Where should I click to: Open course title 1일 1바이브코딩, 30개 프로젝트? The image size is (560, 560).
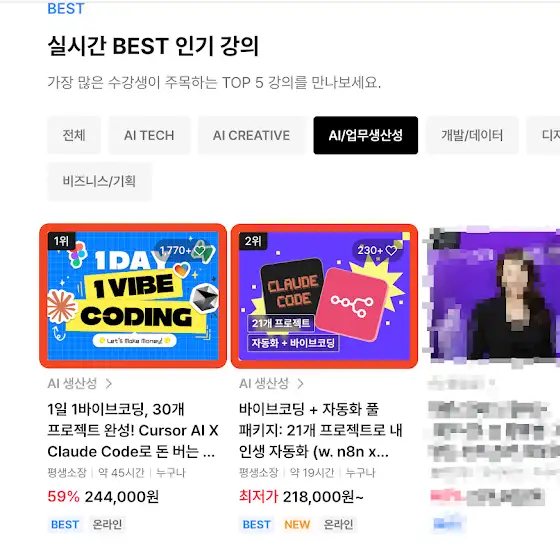coord(133,430)
